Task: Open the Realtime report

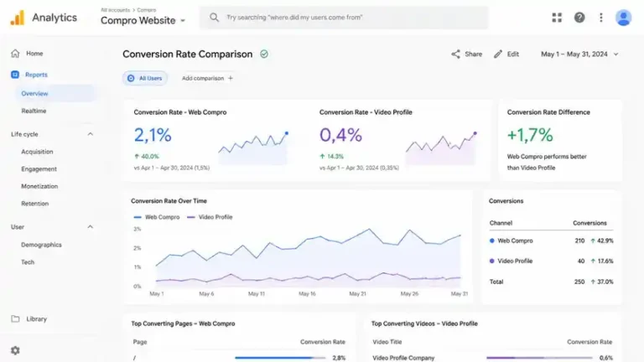Action: [34, 111]
